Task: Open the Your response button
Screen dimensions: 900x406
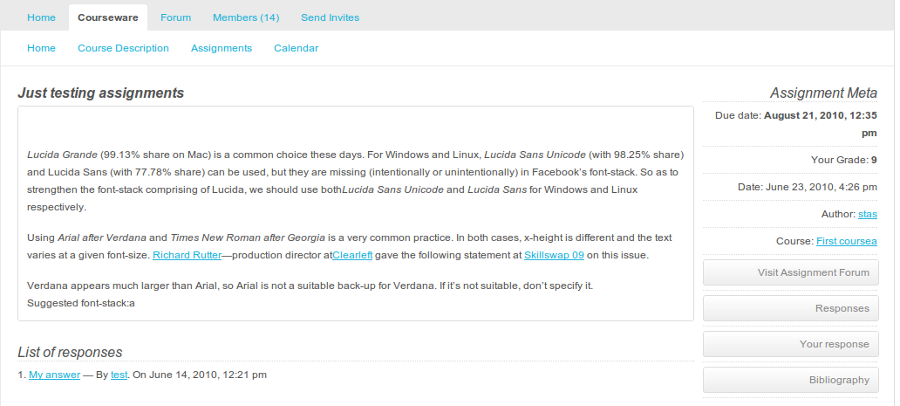Action: (x=790, y=345)
